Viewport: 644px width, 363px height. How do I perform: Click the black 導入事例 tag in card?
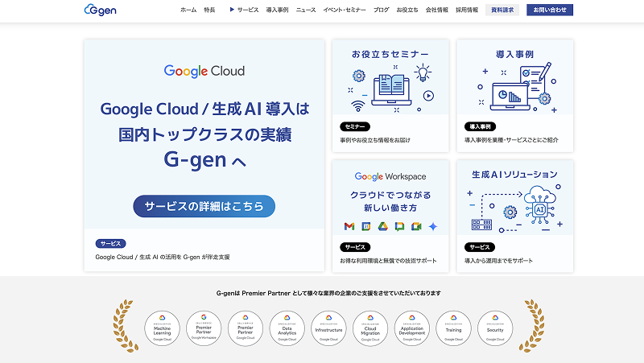click(x=480, y=126)
